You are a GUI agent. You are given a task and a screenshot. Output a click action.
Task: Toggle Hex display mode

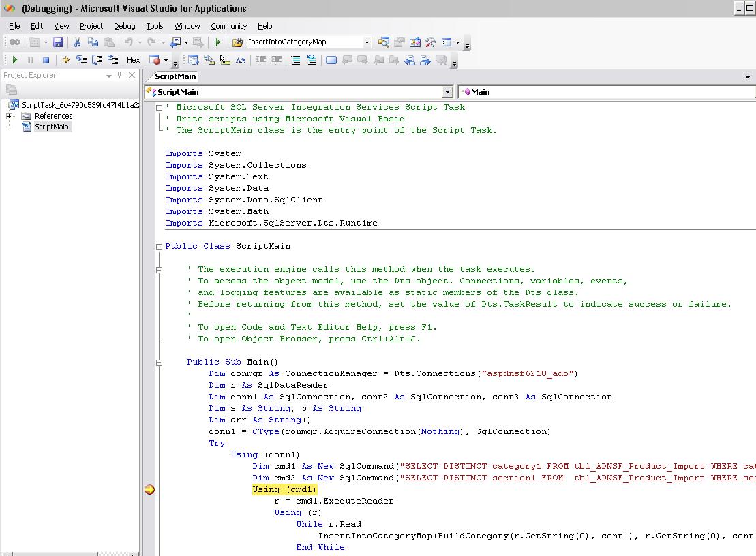133,60
